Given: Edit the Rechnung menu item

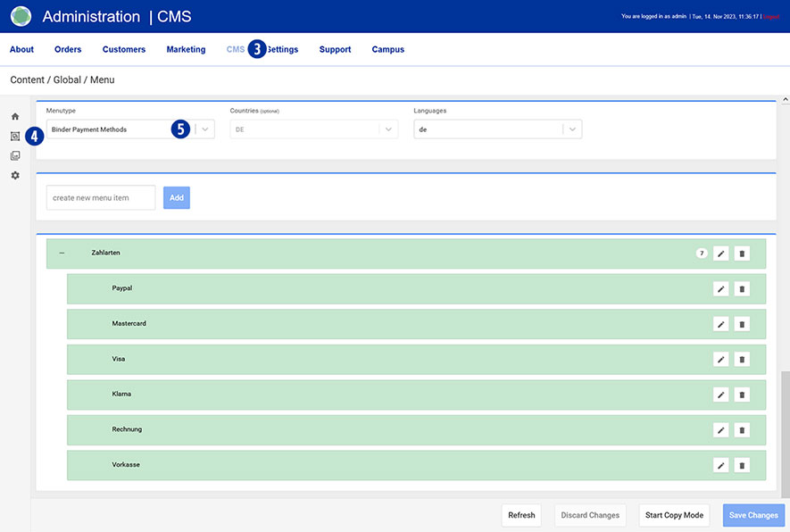Looking at the screenshot, I should (720, 429).
